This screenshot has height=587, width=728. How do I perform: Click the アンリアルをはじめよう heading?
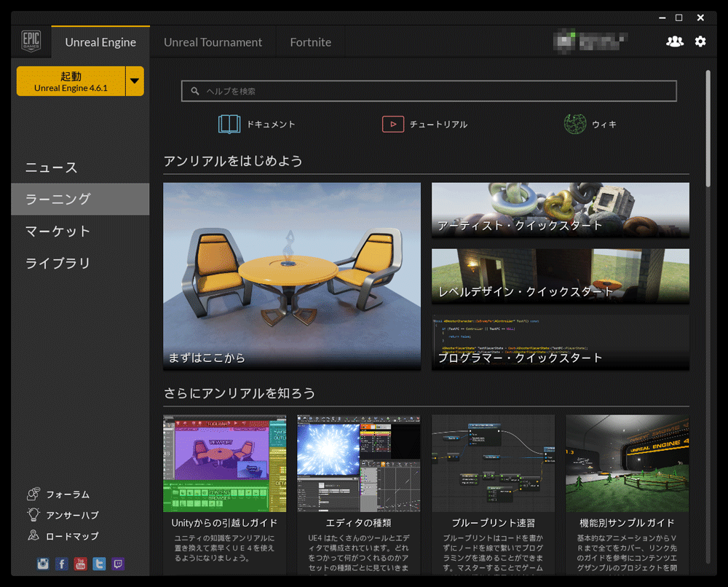233,161
